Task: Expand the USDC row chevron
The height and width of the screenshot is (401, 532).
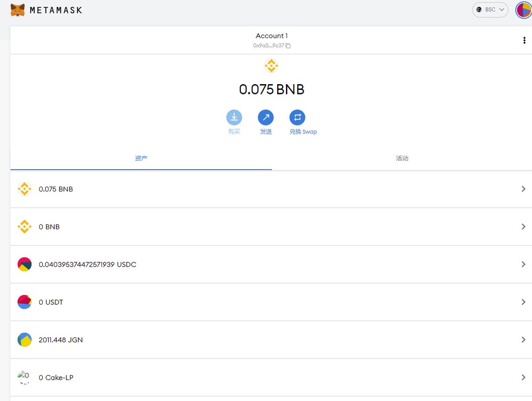Action: [524, 265]
